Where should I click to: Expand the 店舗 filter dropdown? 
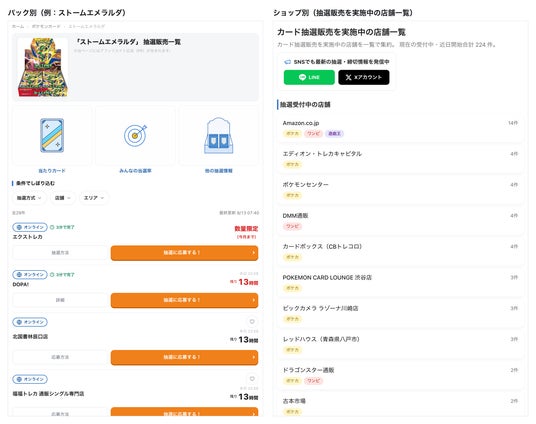[63, 198]
